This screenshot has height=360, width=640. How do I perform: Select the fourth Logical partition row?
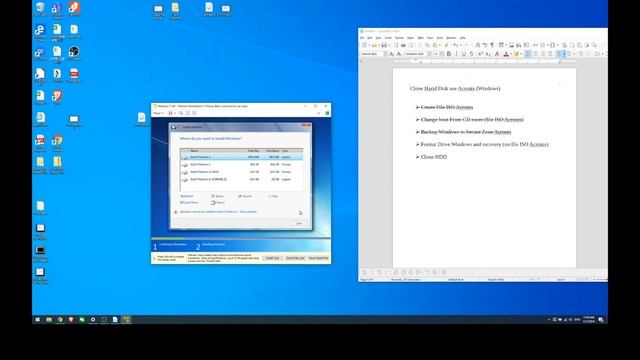pyautogui.click(x=242, y=179)
